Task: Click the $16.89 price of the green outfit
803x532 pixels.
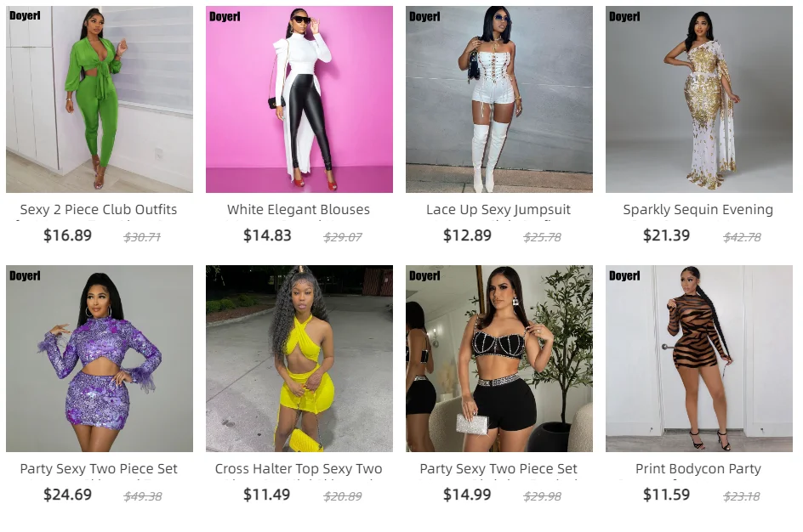Action: (67, 235)
